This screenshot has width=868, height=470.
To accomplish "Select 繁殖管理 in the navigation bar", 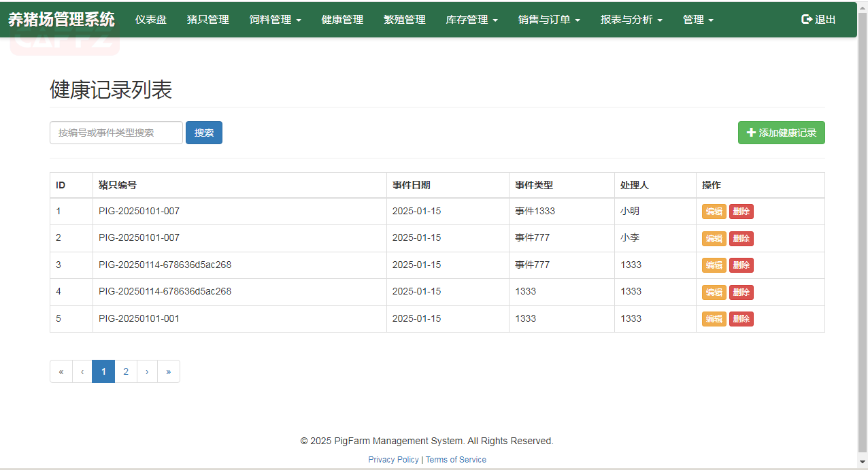I will [x=404, y=20].
